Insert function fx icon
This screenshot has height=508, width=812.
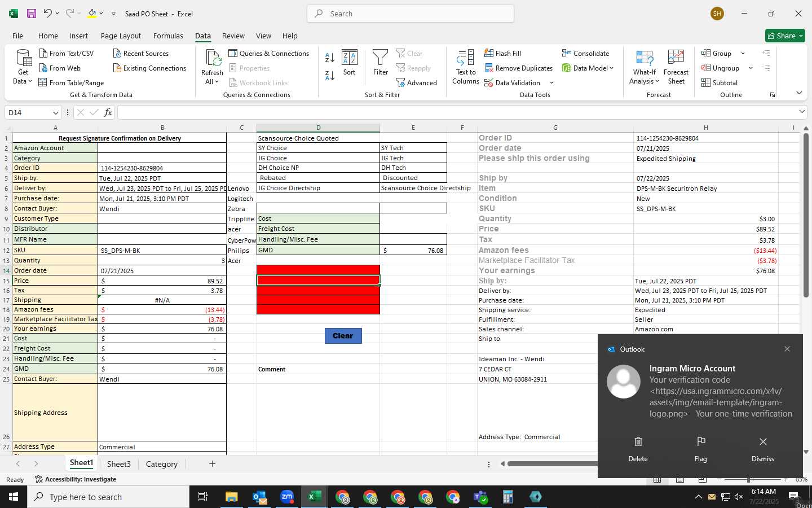(108, 112)
